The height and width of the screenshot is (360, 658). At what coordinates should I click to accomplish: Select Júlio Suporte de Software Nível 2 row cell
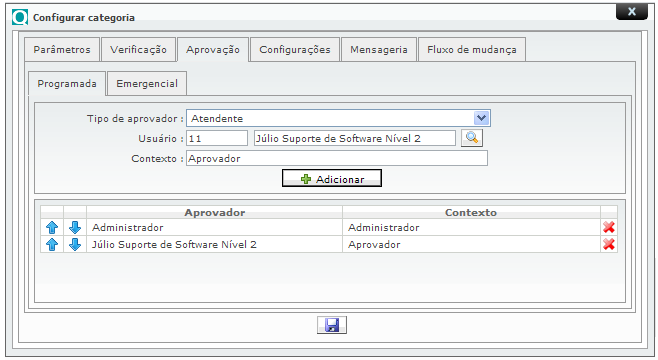coord(214,244)
